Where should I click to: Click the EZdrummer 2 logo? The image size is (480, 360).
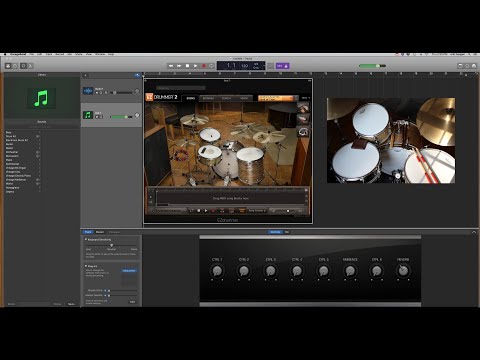162,97
